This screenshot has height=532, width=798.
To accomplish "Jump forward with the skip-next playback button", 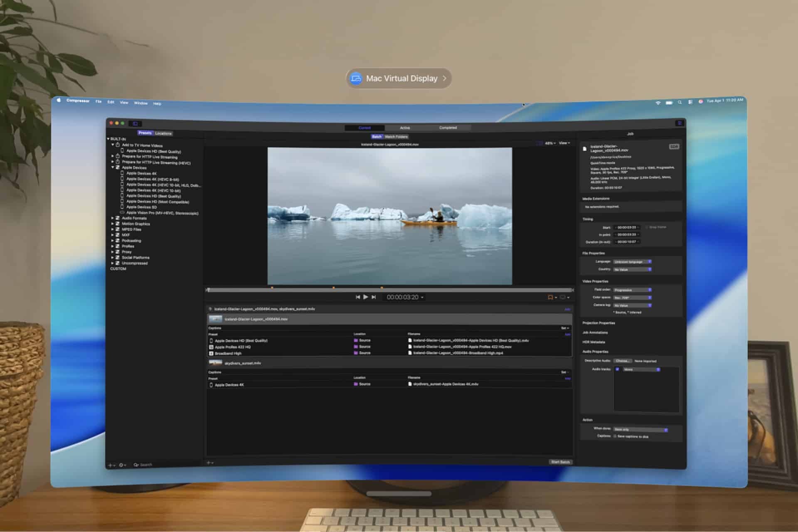I will (x=374, y=297).
